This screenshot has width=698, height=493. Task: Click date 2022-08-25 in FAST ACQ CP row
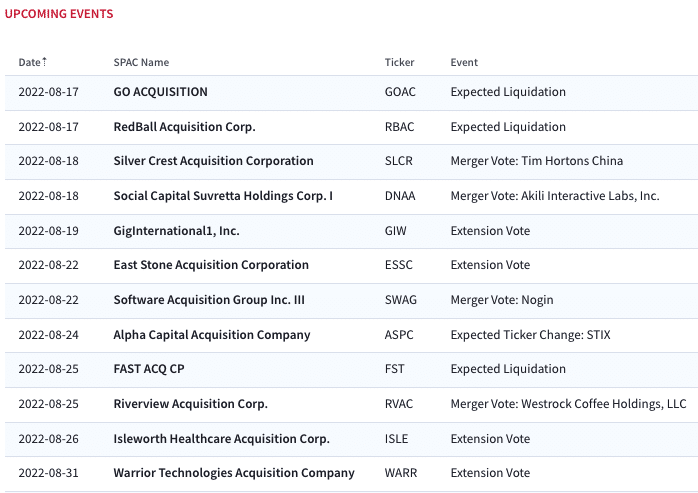click(x=49, y=369)
